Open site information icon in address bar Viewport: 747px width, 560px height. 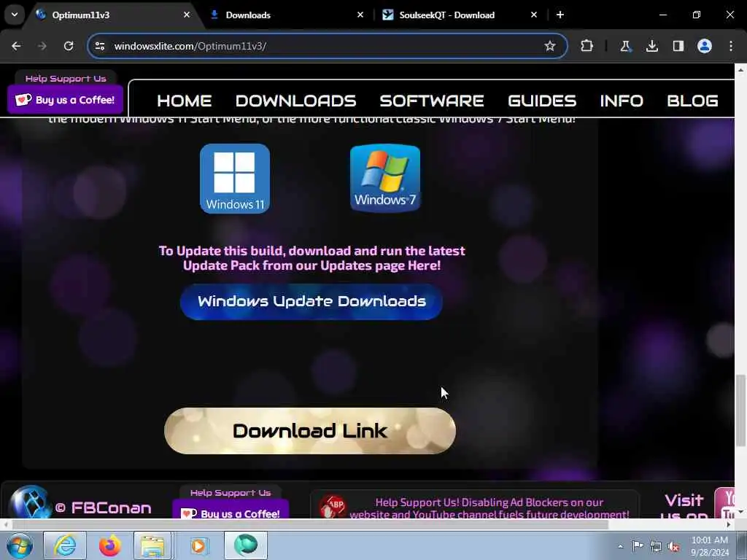(99, 46)
